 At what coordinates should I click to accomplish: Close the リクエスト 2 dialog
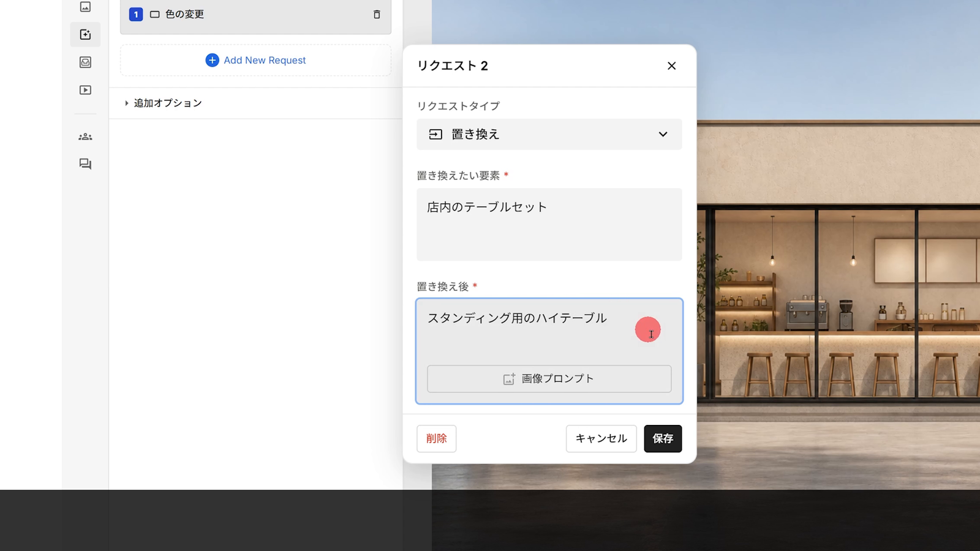671,66
